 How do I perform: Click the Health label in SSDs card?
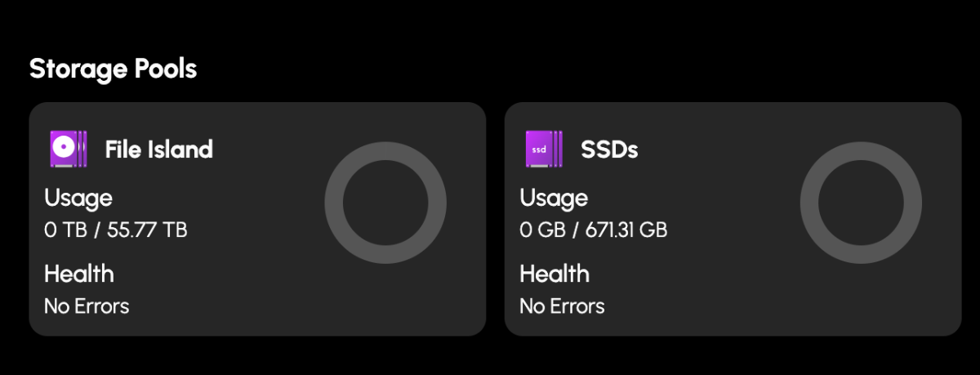[555, 274]
